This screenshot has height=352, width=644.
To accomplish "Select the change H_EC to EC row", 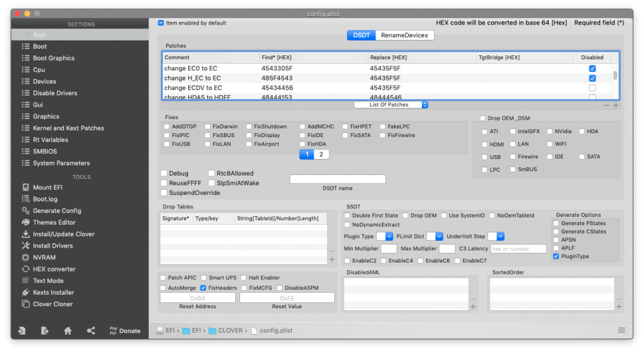I will point(388,78).
